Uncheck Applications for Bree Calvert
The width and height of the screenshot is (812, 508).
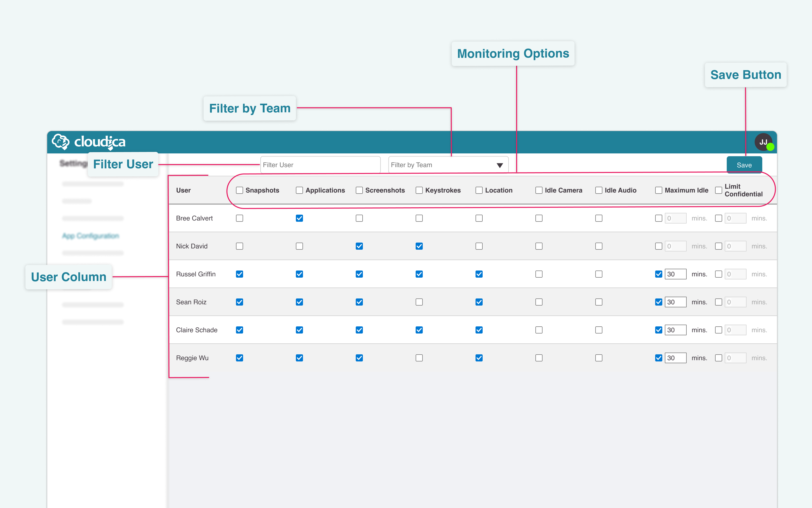coord(299,218)
